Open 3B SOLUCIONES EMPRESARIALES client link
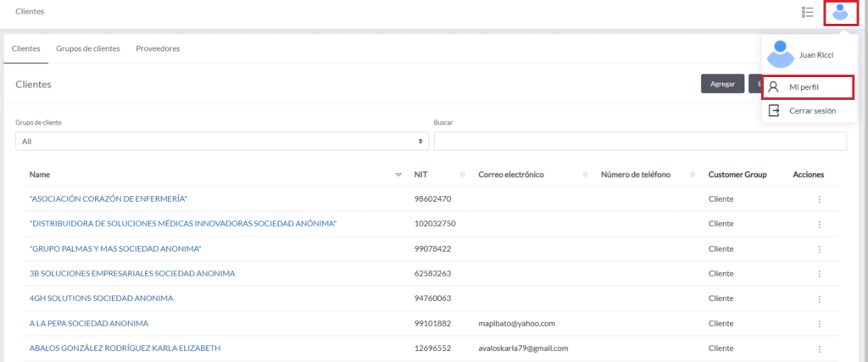868x362 pixels. point(132,274)
